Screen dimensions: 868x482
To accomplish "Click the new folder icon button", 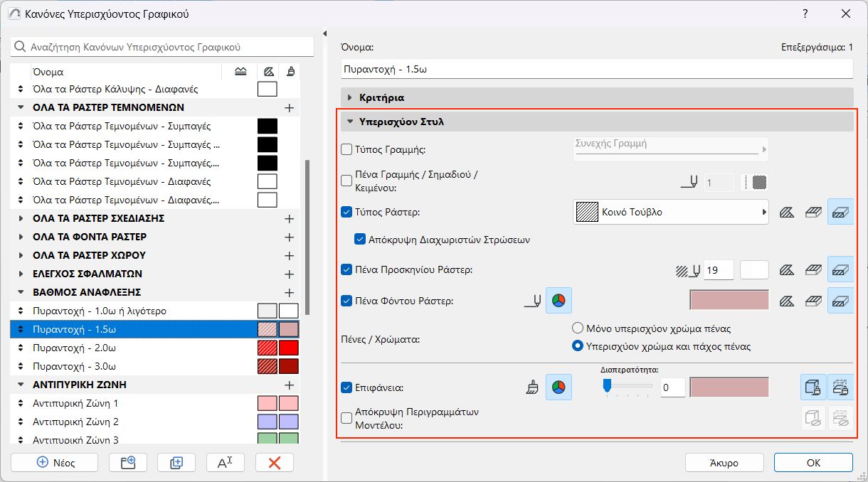I will point(128,462).
